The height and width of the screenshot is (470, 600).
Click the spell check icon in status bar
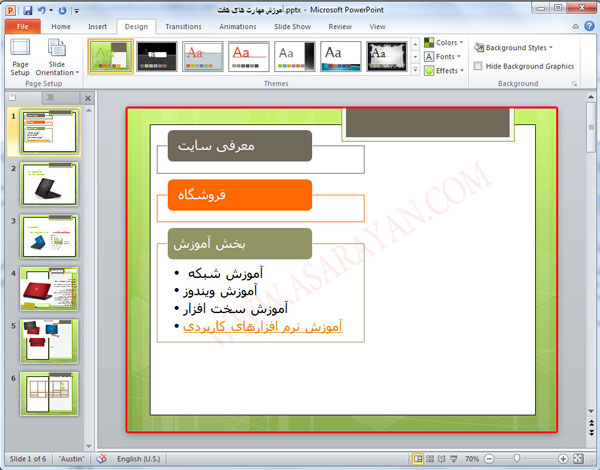point(101,459)
